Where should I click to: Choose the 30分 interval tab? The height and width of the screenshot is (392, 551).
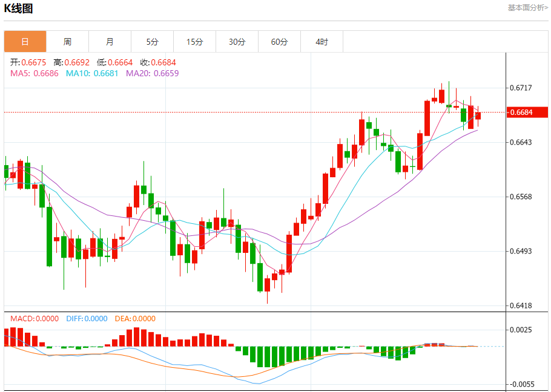coord(237,42)
